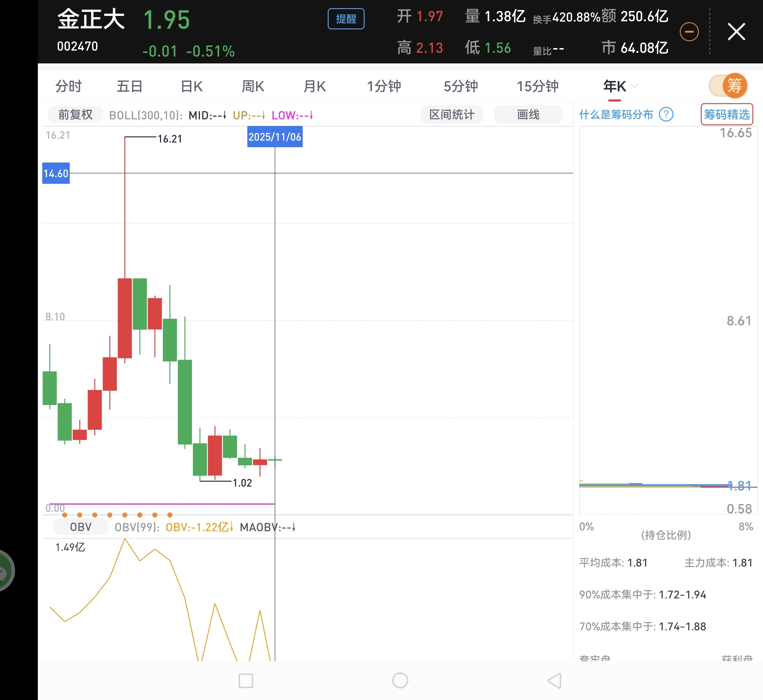Screen dimensions: 763x700
Task: Expand the 年K period dropdown arrow
Action: [634, 86]
